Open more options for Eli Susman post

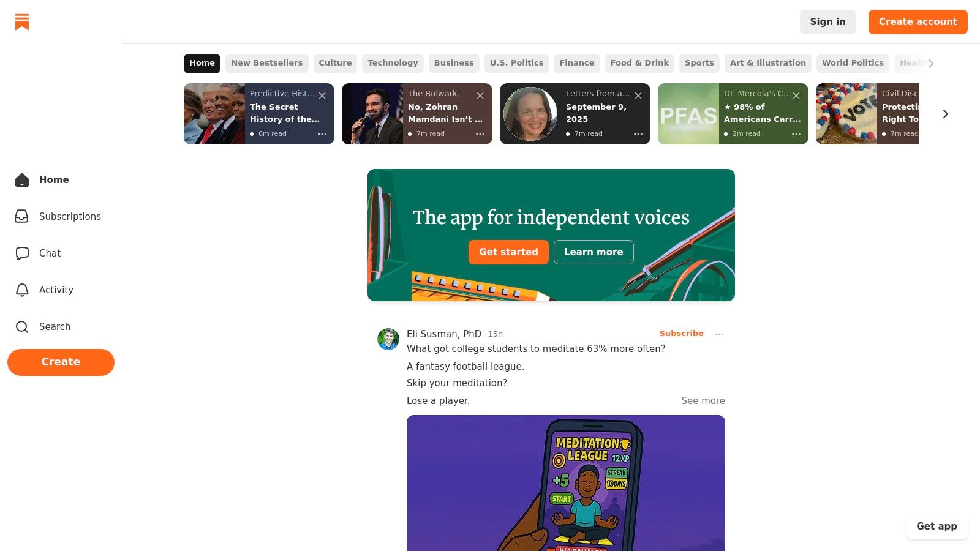[x=719, y=334]
